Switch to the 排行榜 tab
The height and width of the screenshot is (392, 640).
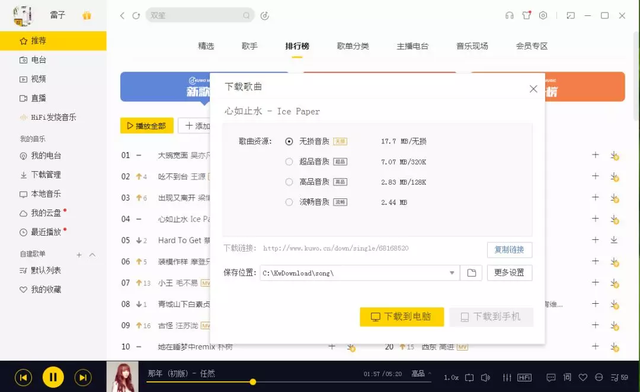point(297,46)
